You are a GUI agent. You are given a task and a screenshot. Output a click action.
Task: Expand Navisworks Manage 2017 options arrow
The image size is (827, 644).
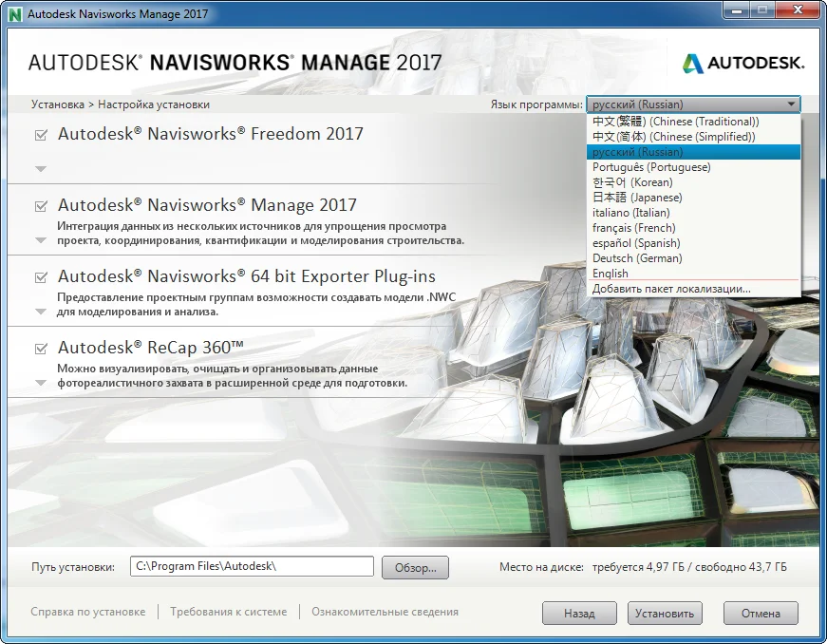tap(41, 240)
